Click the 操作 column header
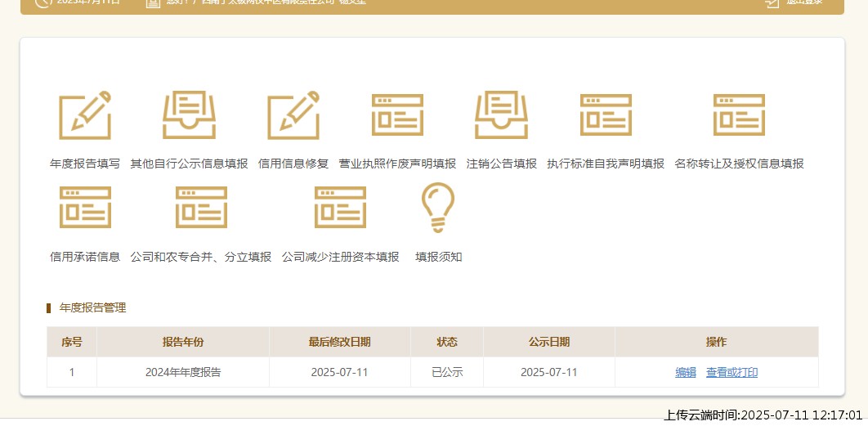 [x=716, y=343]
